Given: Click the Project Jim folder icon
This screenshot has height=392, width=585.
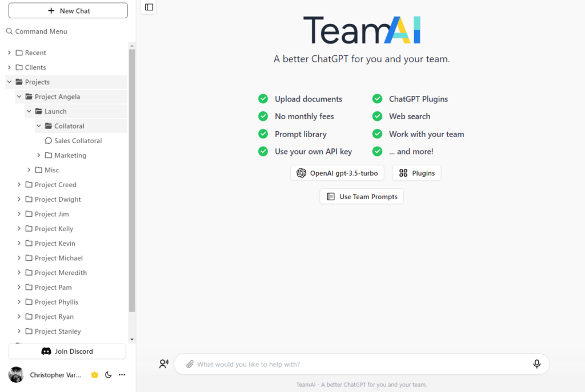Looking at the screenshot, I should click(x=29, y=214).
